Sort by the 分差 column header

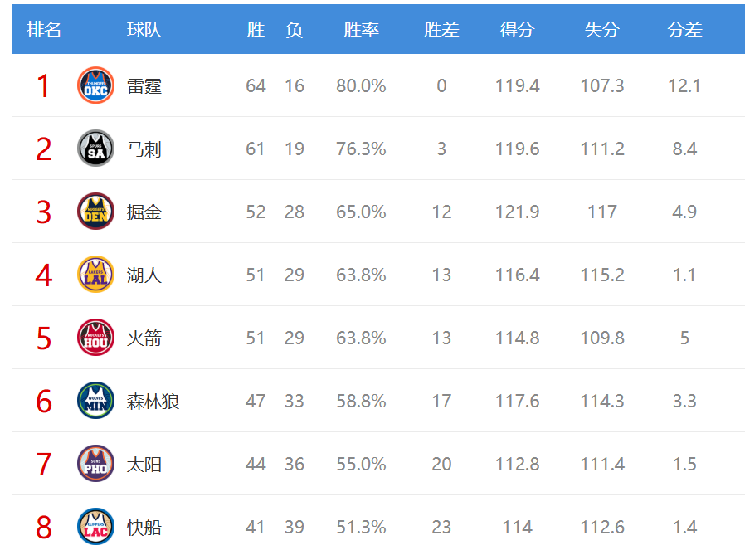click(684, 30)
